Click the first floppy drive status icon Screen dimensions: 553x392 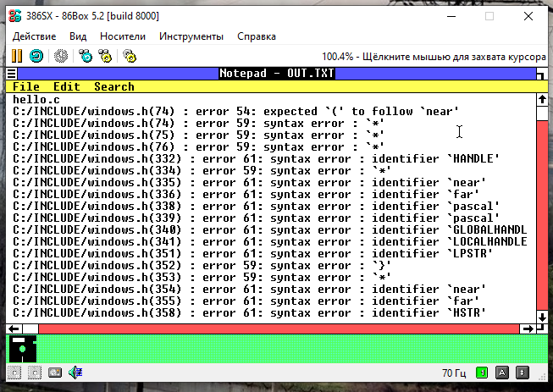click(x=14, y=372)
